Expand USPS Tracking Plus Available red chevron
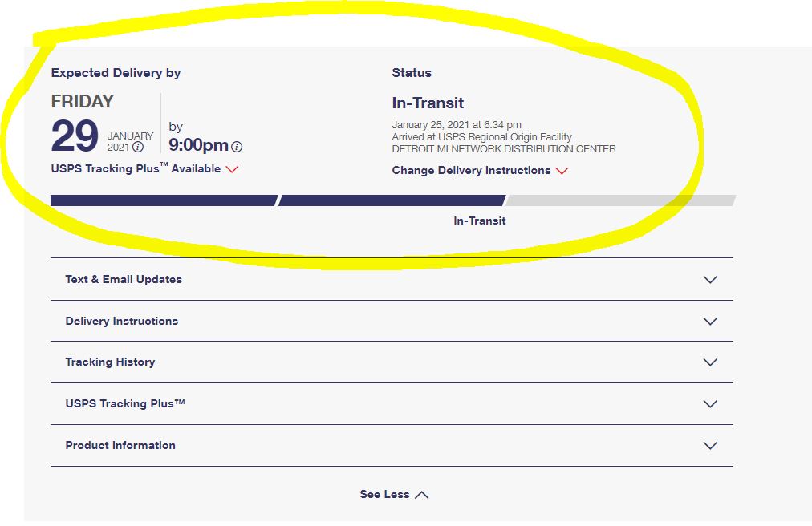812x526 pixels. pos(232,169)
